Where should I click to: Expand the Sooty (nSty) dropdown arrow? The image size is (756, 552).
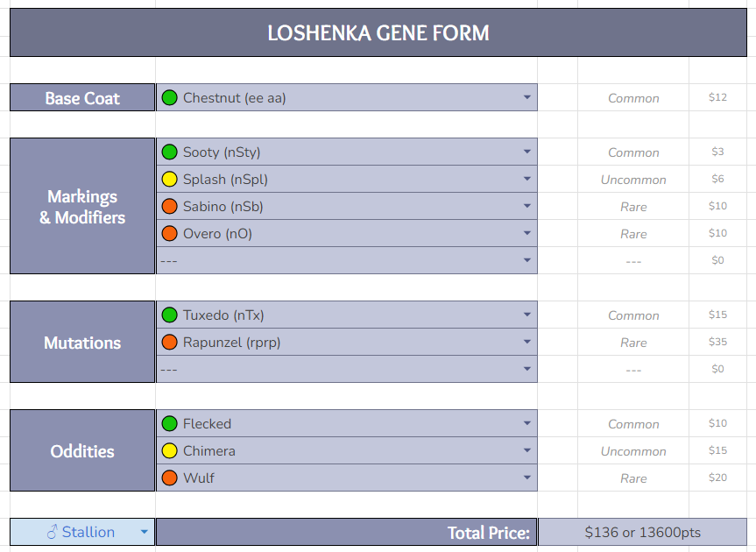(x=527, y=152)
